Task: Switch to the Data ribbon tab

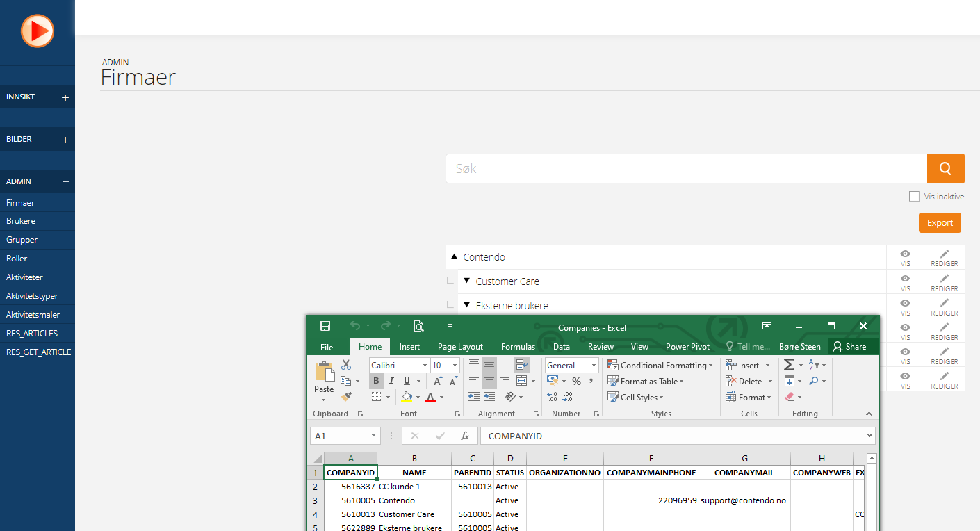Action: (x=562, y=347)
